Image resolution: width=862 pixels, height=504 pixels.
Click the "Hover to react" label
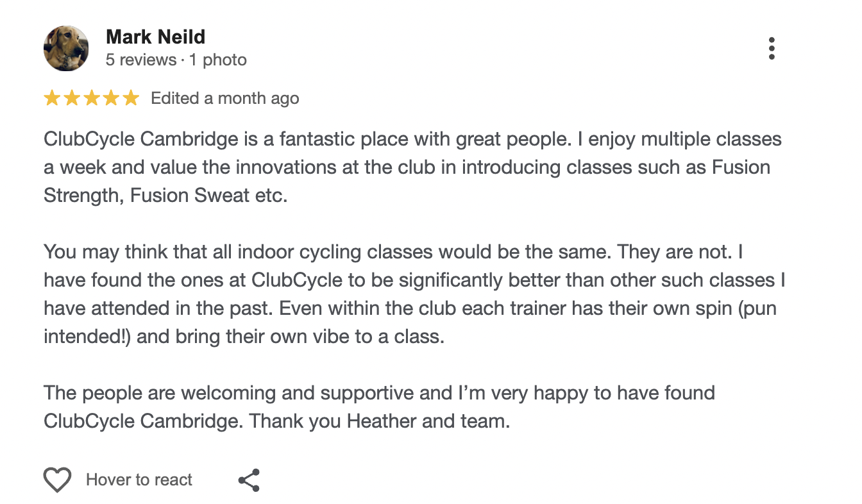[x=139, y=480]
